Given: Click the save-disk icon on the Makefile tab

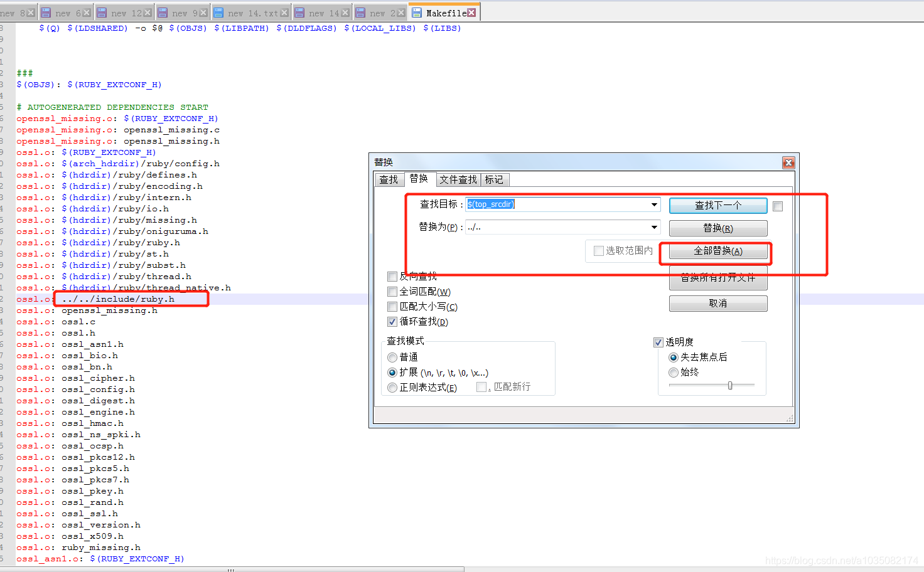Looking at the screenshot, I should [x=417, y=13].
